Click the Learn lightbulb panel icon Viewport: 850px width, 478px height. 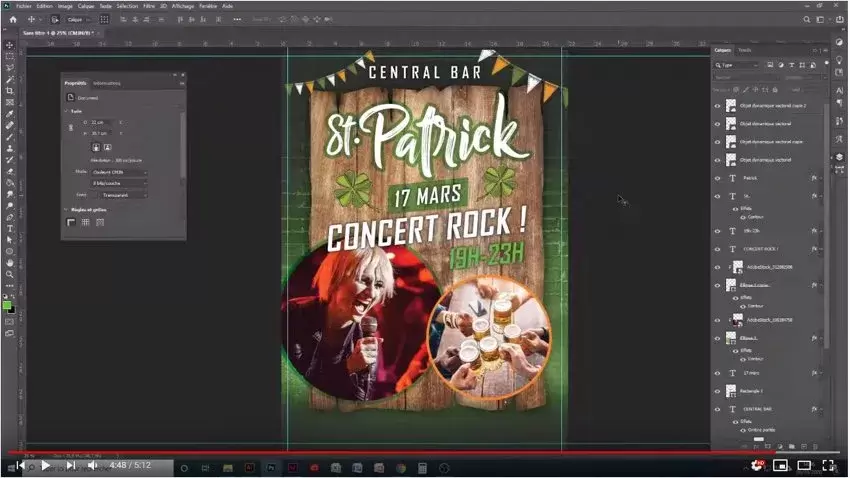coord(839,60)
